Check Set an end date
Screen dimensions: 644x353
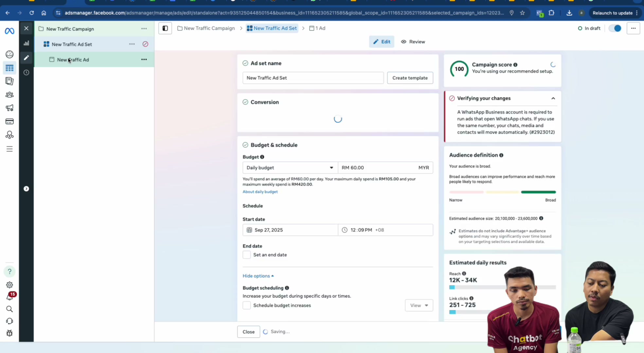tap(247, 255)
